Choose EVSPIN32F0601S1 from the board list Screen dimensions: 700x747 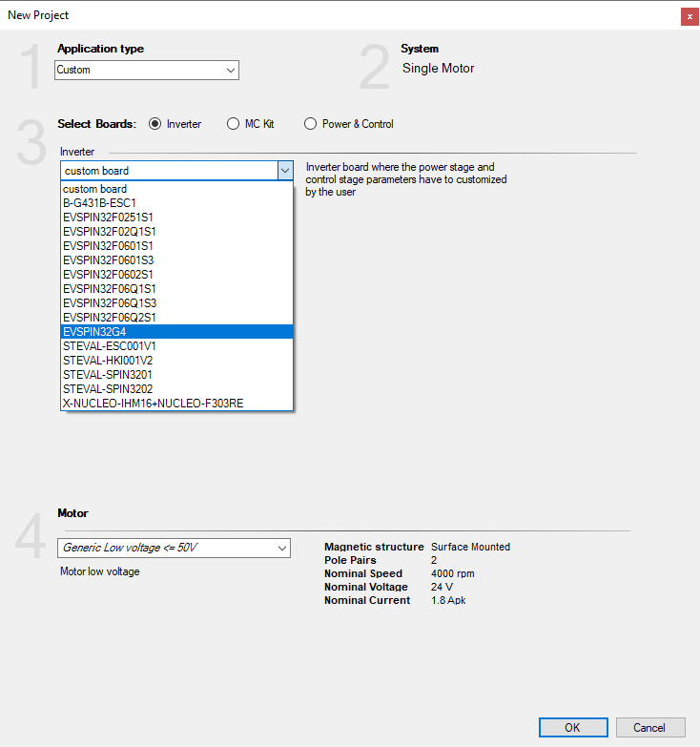176,246
